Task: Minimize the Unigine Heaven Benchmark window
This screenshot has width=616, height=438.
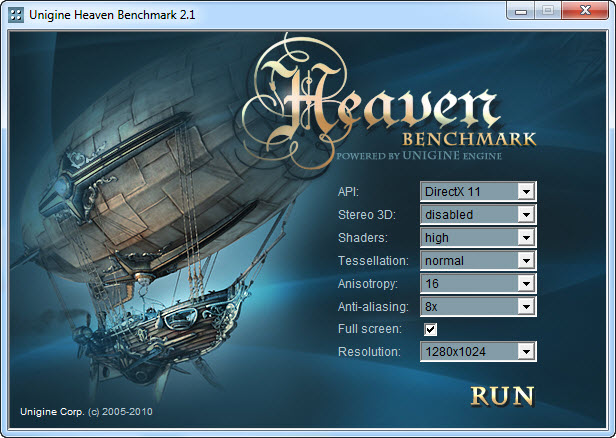Action: coord(521,10)
